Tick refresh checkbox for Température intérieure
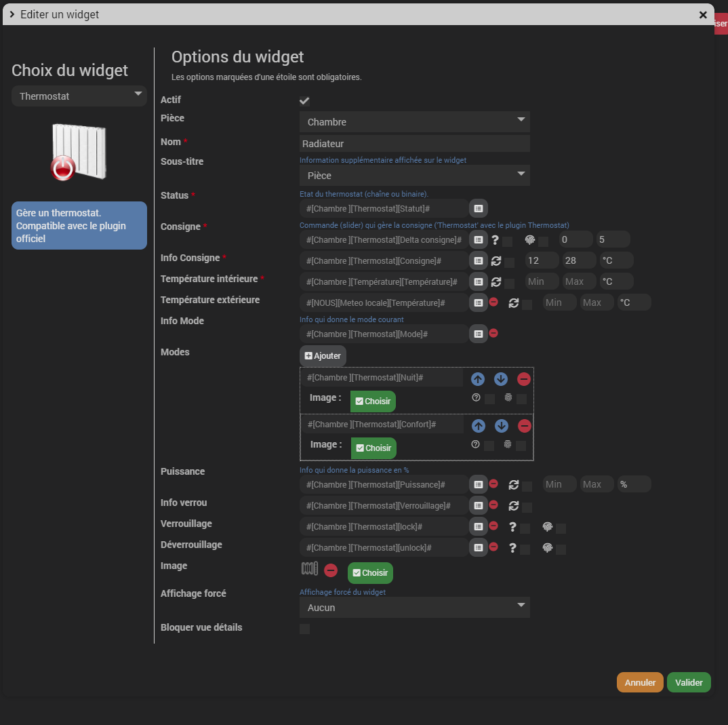The height and width of the screenshot is (725, 728). click(x=509, y=283)
